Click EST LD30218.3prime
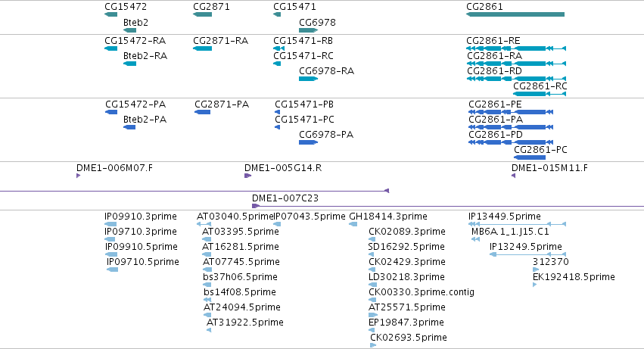The width and height of the screenshot is (644, 349). pos(372,285)
